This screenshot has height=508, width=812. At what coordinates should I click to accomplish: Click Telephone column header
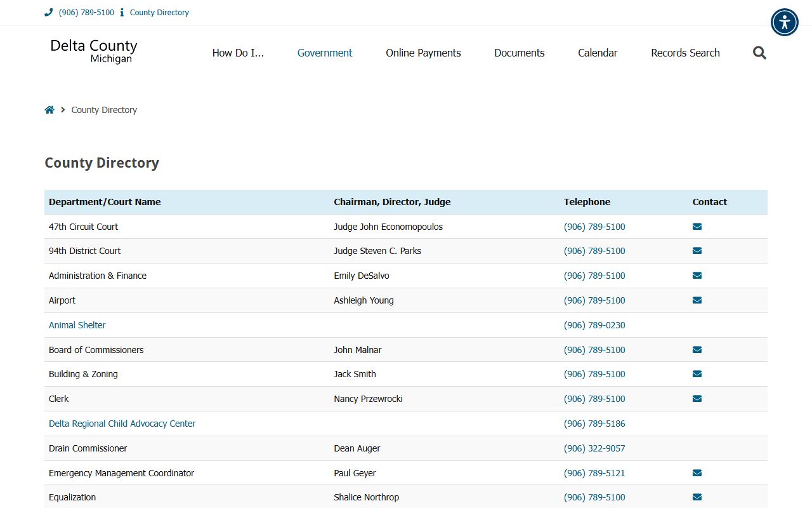click(x=587, y=202)
